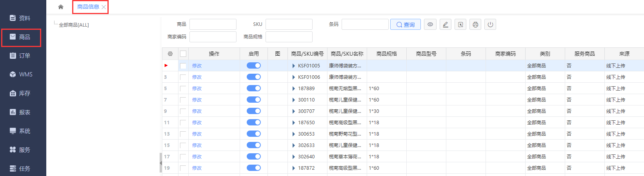Click 修改 for product 187872
The height and width of the screenshot is (176, 644).
click(197, 168)
